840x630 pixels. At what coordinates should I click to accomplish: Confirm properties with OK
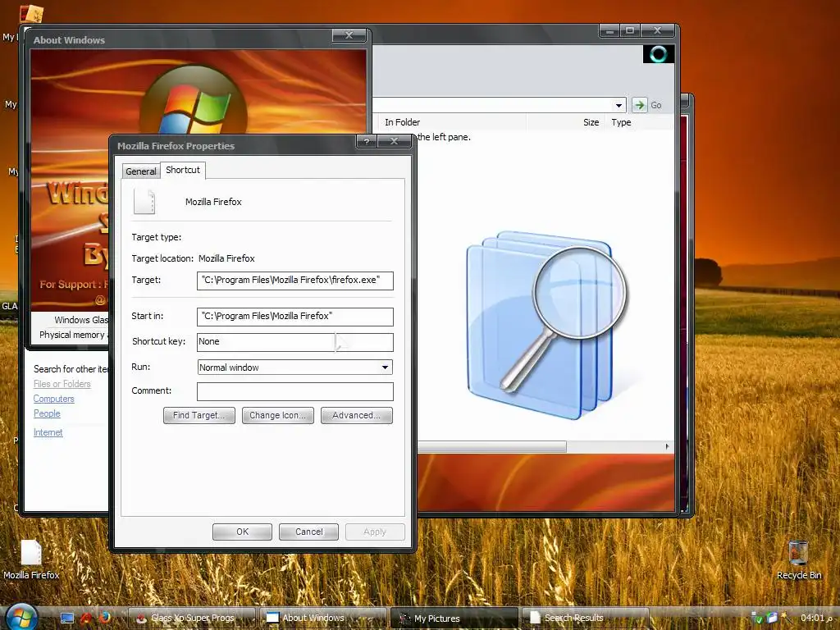[x=242, y=532]
